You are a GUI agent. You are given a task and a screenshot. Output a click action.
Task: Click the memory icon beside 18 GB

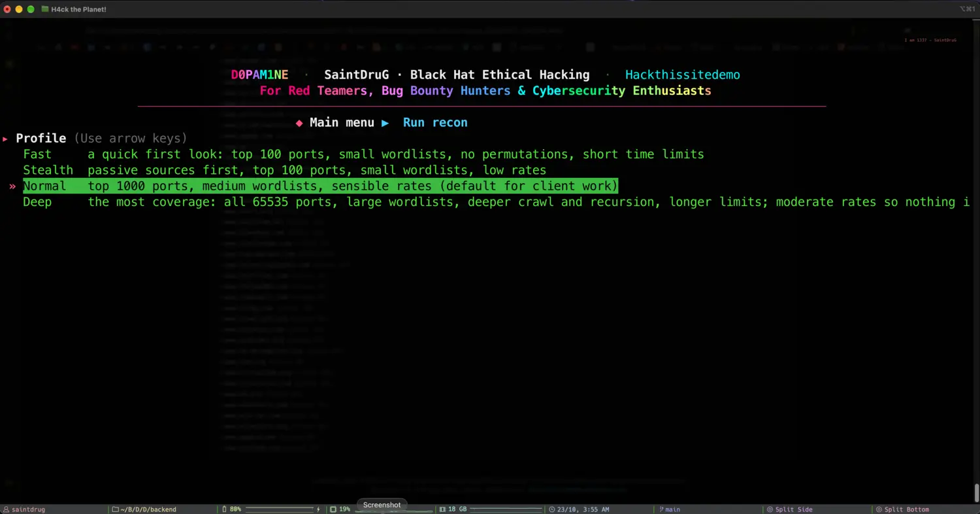[442, 509]
